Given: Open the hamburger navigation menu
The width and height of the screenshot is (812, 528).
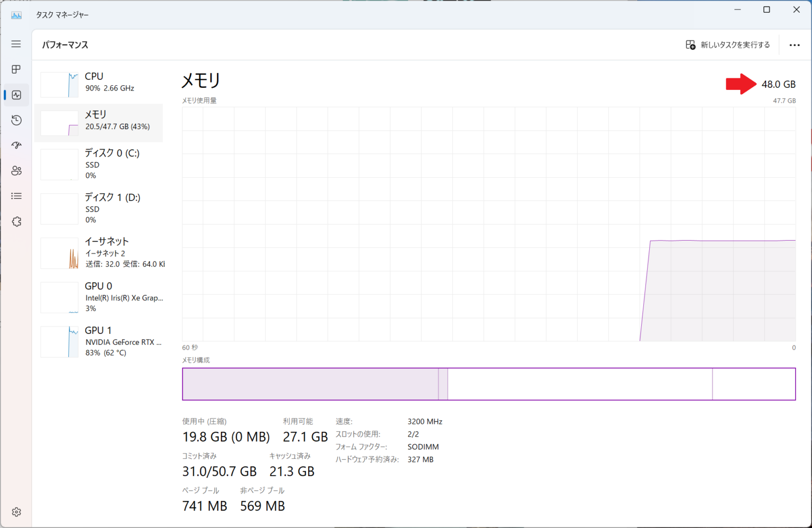Looking at the screenshot, I should click(16, 44).
